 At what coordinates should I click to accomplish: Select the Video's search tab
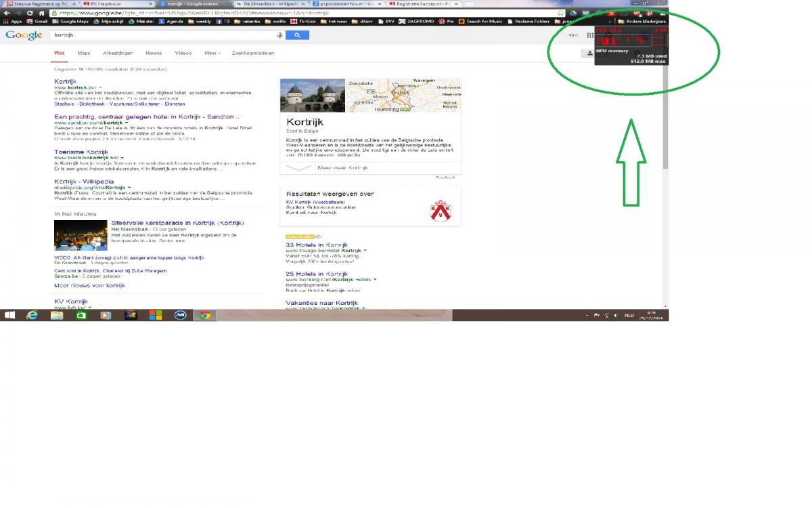(x=183, y=53)
